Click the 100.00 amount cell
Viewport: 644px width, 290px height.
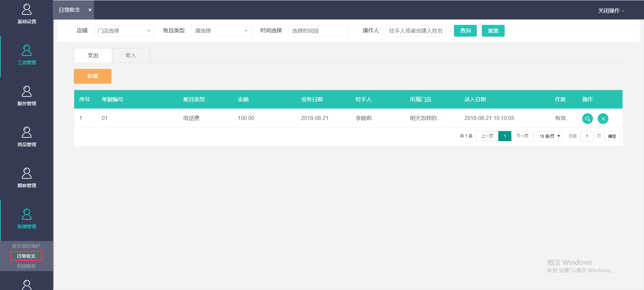[x=246, y=118]
